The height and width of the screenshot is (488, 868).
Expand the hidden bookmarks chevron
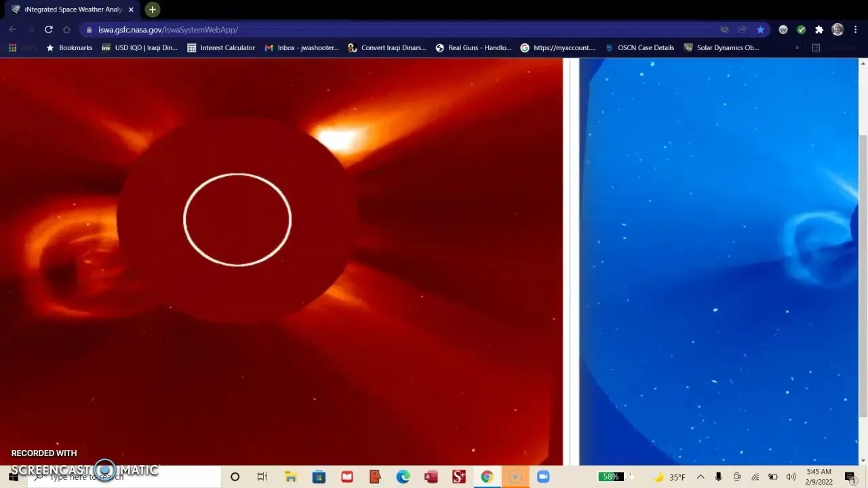click(797, 48)
